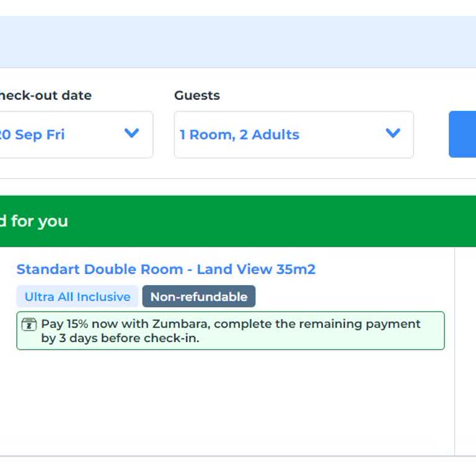Click the Ultra All Inclusive tag
This screenshot has height=476, width=476.
tap(77, 297)
